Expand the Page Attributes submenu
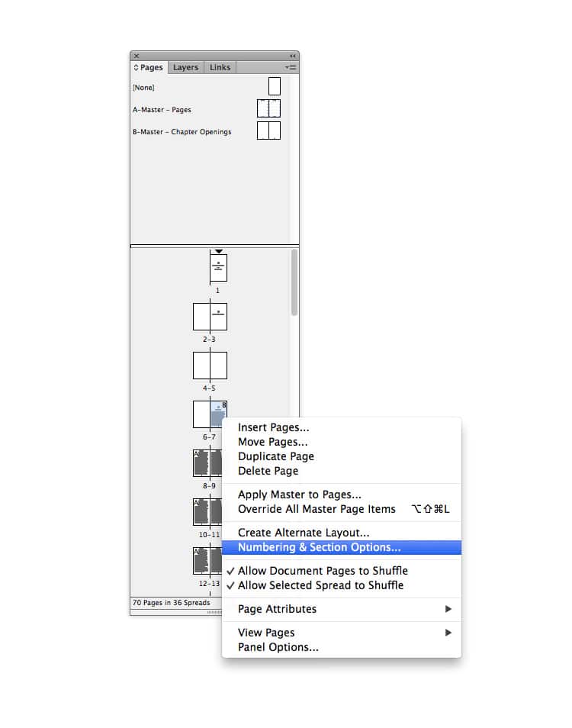 342,609
